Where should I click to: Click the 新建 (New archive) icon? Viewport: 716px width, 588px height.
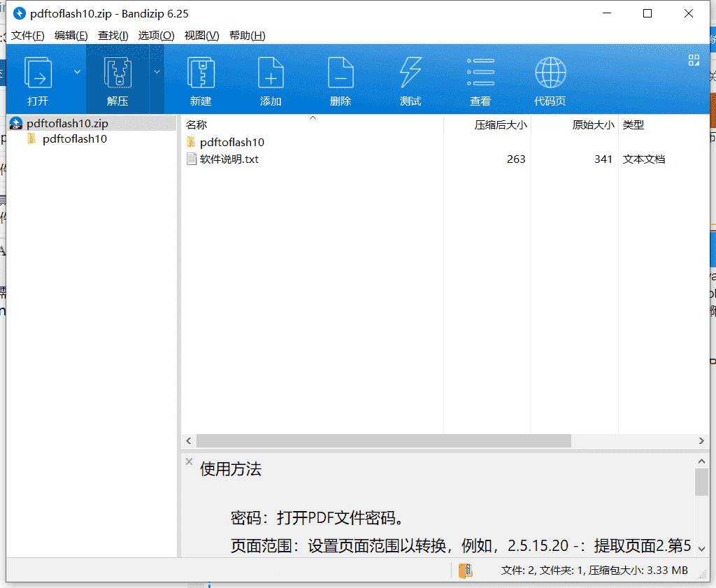[x=201, y=73]
